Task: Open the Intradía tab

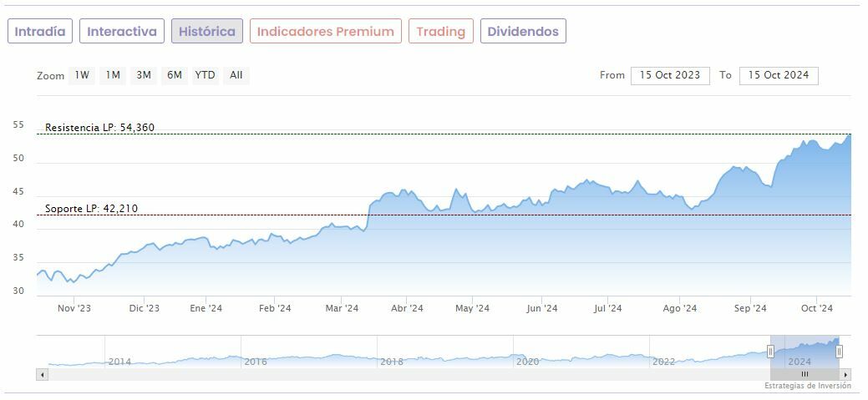Action: point(40,32)
